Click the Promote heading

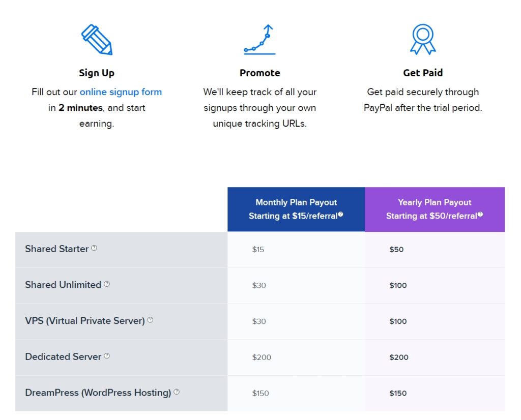pos(260,73)
